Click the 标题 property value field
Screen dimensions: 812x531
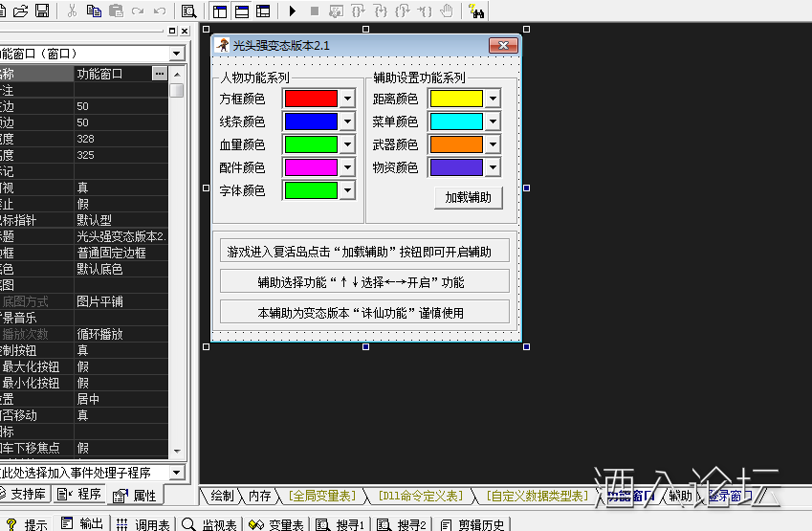(121, 236)
